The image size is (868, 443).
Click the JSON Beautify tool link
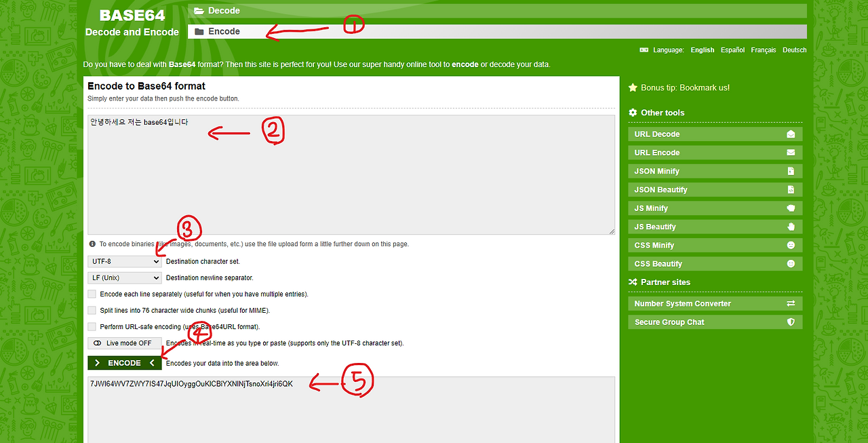pos(715,190)
